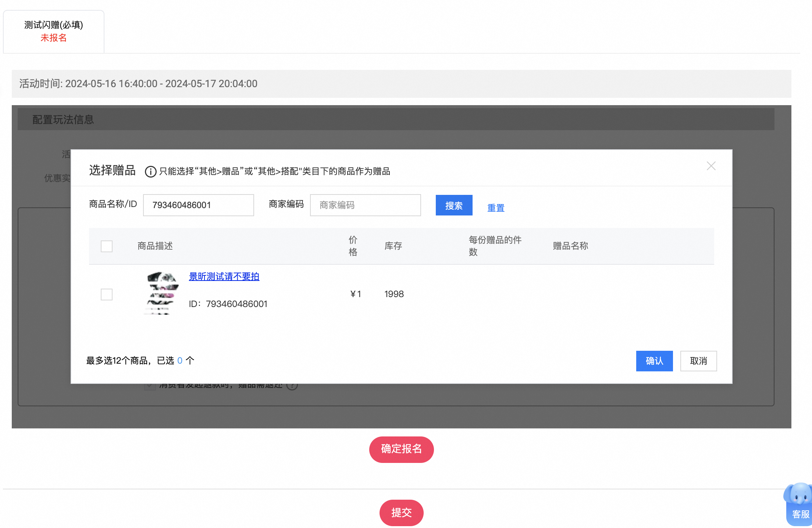
Task: Click the 取消 cancel button
Action: pos(698,361)
